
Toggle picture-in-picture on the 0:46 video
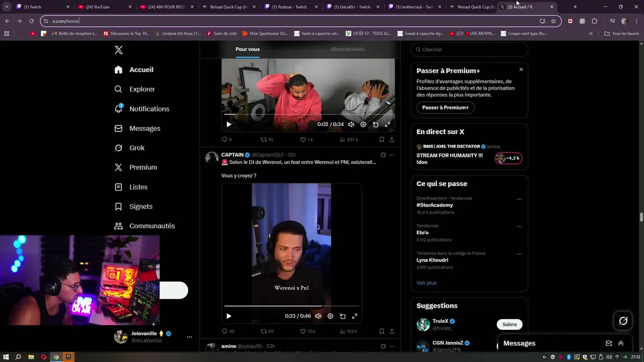point(343,316)
